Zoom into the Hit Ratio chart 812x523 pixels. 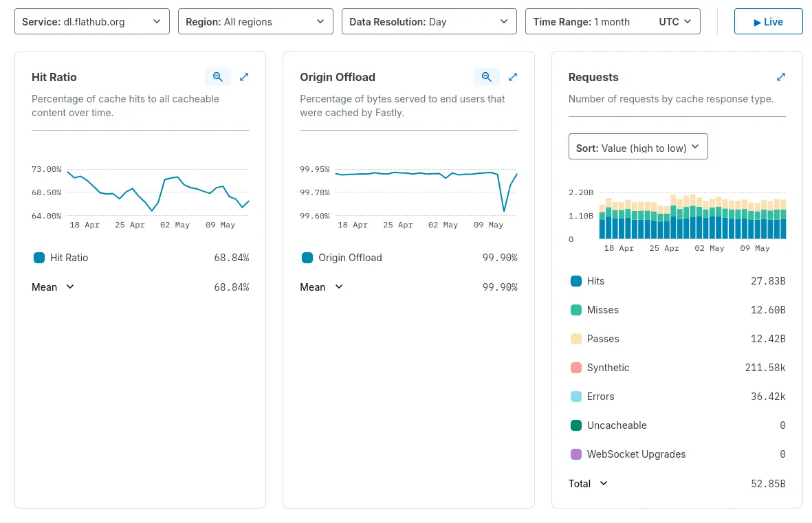point(217,77)
